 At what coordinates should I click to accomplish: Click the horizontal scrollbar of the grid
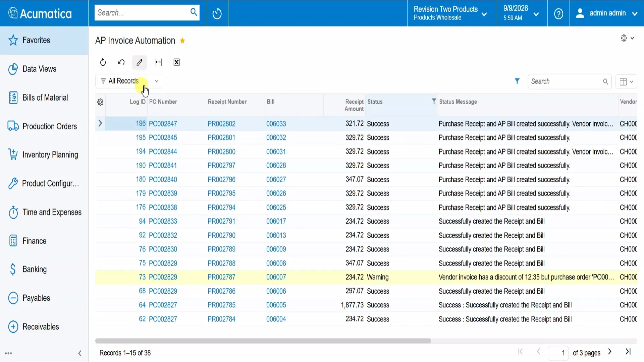coord(263,341)
